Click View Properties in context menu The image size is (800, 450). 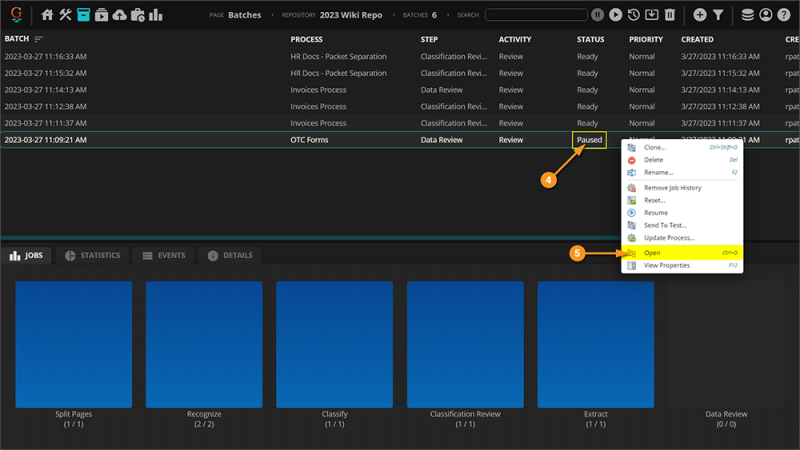click(666, 266)
